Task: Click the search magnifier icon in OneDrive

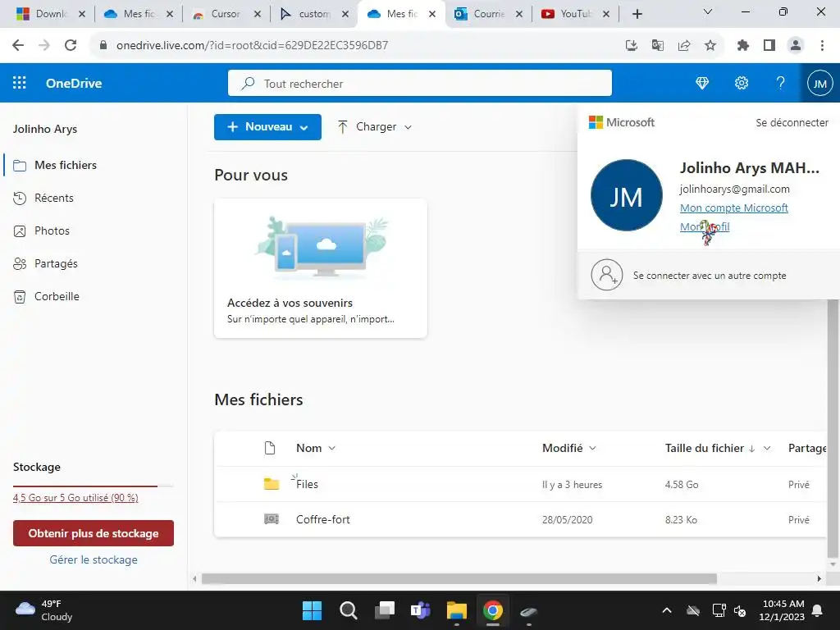Action: pyautogui.click(x=248, y=84)
